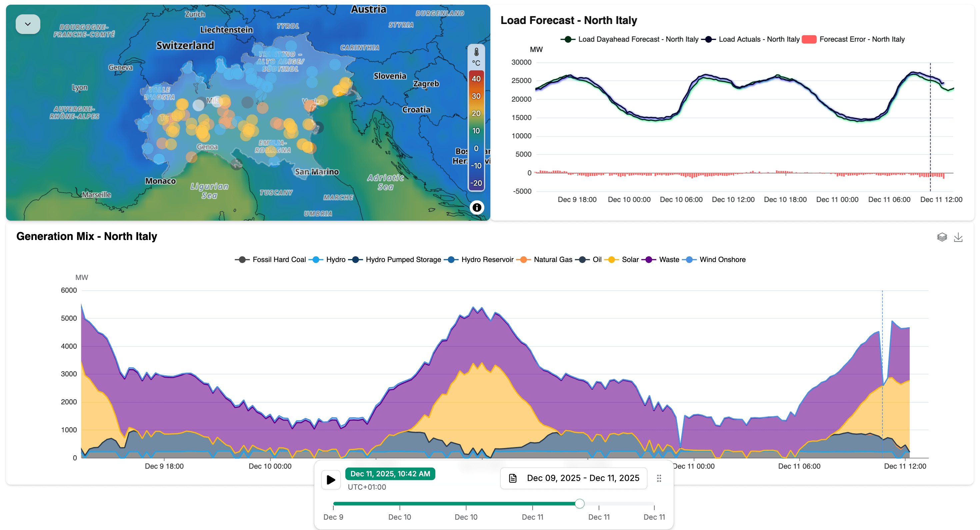
Task: Download the Generation Mix chart data
Action: pos(959,237)
